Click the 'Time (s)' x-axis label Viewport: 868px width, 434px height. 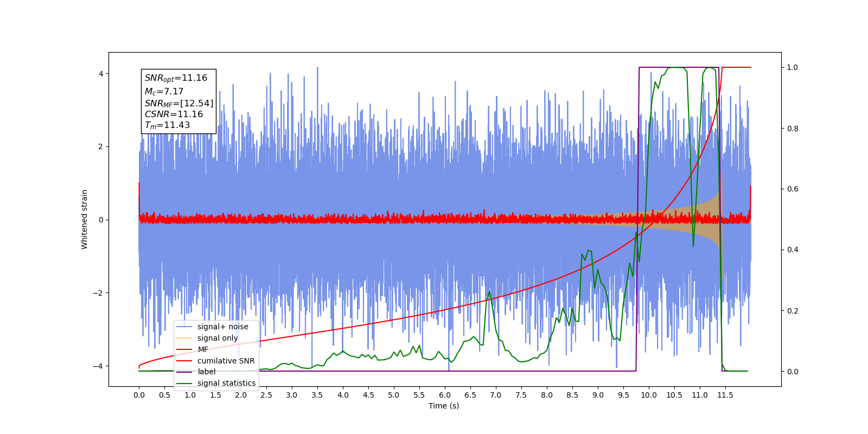click(x=444, y=406)
